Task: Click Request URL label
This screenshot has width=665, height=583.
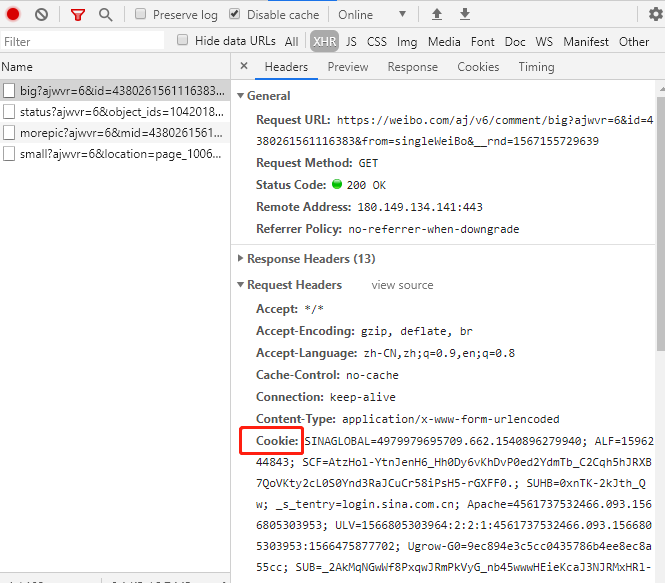Action: coord(293,120)
